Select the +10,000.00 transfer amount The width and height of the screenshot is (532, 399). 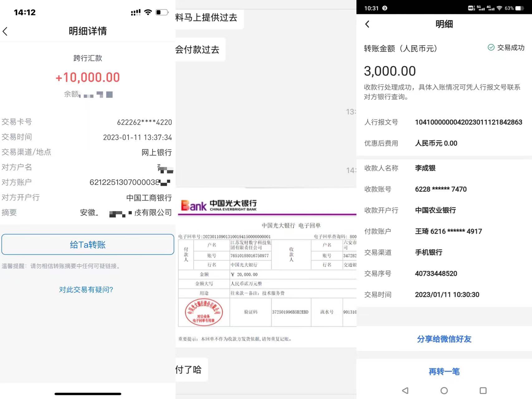pyautogui.click(x=88, y=77)
